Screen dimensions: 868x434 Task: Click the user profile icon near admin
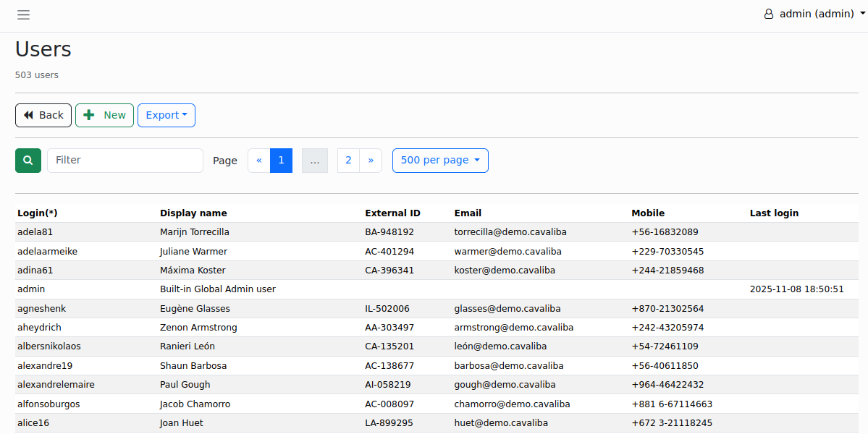point(767,14)
